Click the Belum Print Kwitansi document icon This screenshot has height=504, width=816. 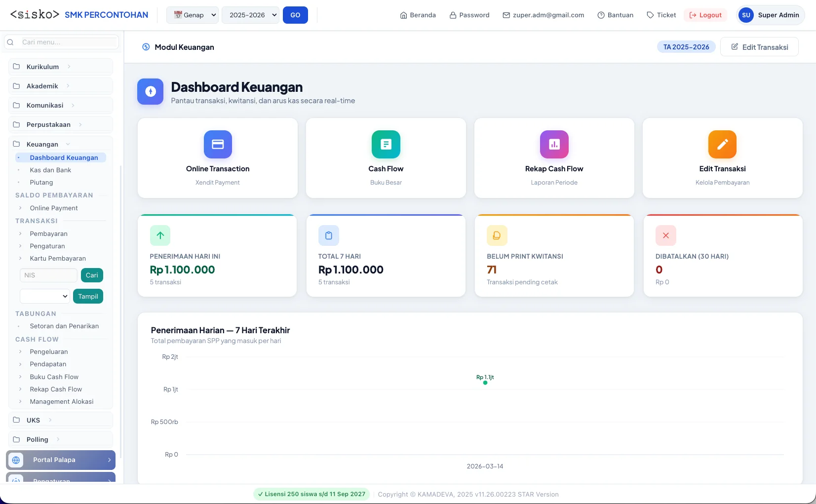[497, 235]
